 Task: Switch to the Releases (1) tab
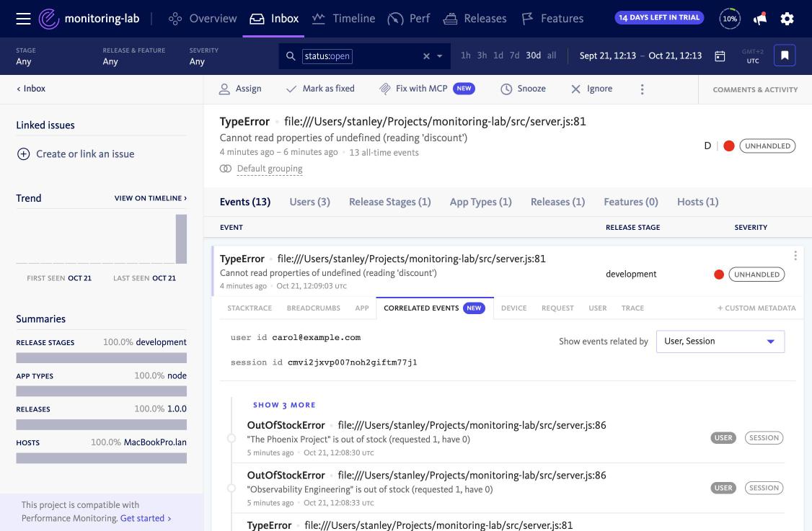pos(557,202)
